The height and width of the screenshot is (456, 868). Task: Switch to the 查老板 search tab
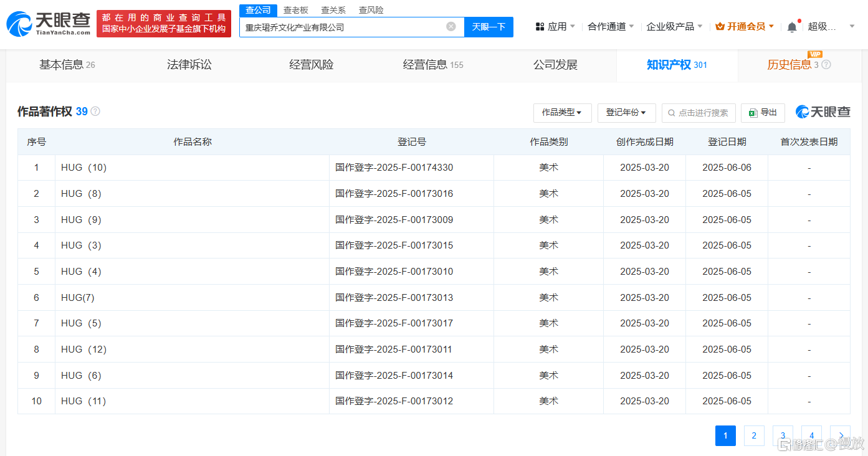(x=296, y=10)
